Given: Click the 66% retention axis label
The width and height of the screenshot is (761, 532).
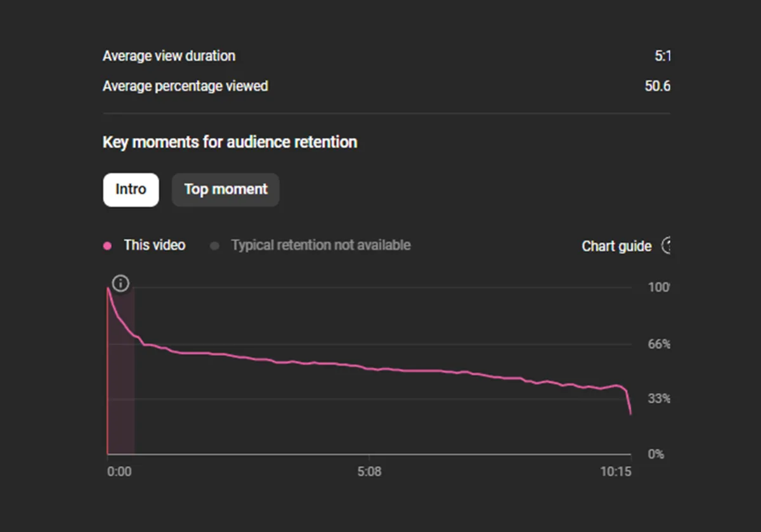Looking at the screenshot, I should pos(659,344).
